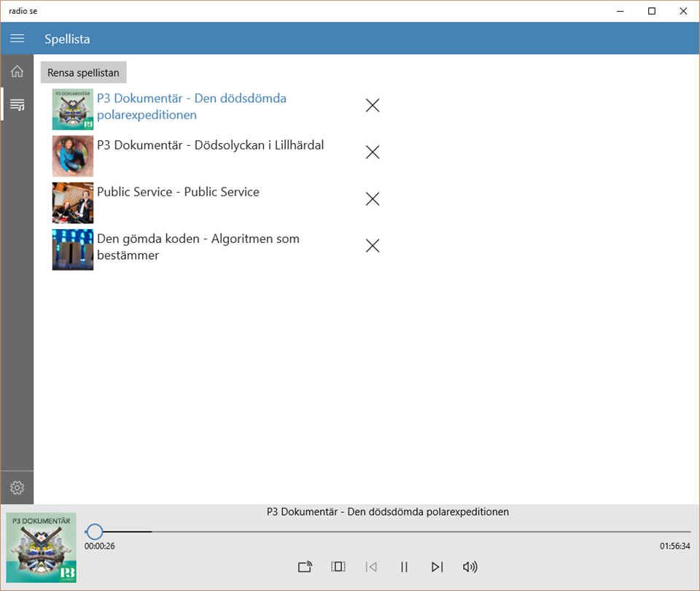700x591 pixels.
Task: Select Den gömda koden - Algoritmen som bestämmer
Action: pyautogui.click(x=198, y=247)
